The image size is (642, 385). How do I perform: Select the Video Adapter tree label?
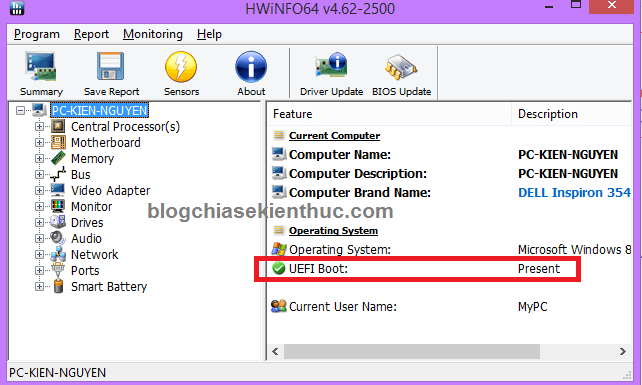click(111, 190)
